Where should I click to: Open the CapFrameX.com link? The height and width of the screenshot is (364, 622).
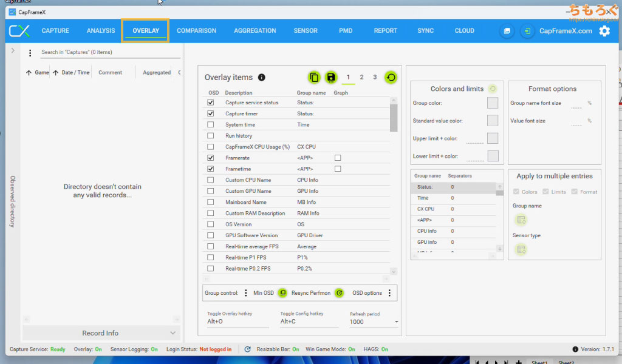coord(566,31)
